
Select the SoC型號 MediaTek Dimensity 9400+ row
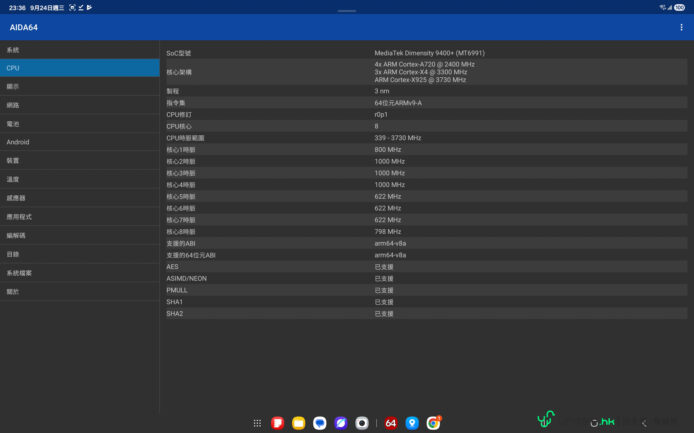pyautogui.click(x=427, y=53)
